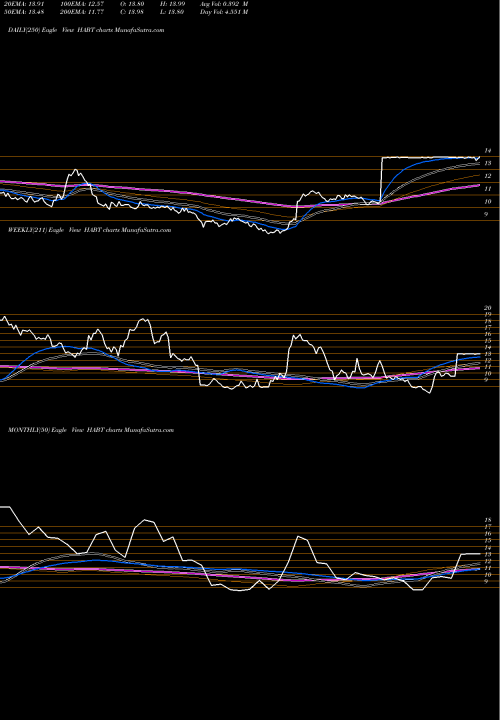Click the WEEKLY(211) Eagle View chart title

click(x=90, y=230)
